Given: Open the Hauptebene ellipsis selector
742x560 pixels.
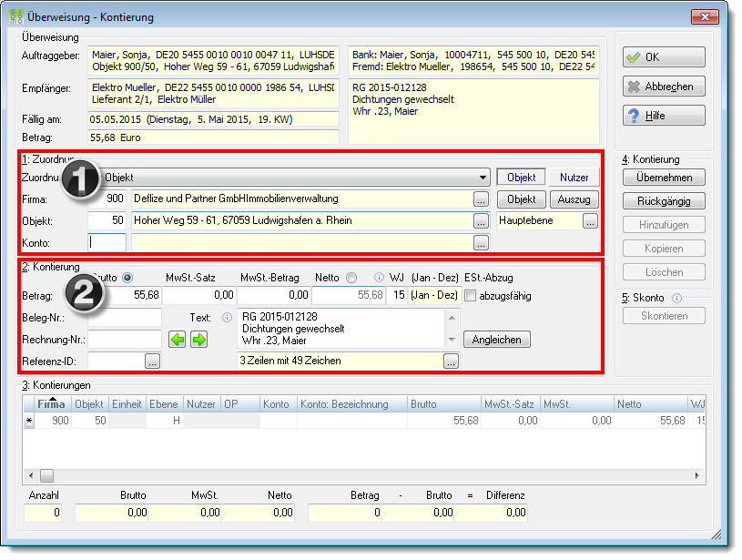Looking at the screenshot, I should tap(590, 221).
